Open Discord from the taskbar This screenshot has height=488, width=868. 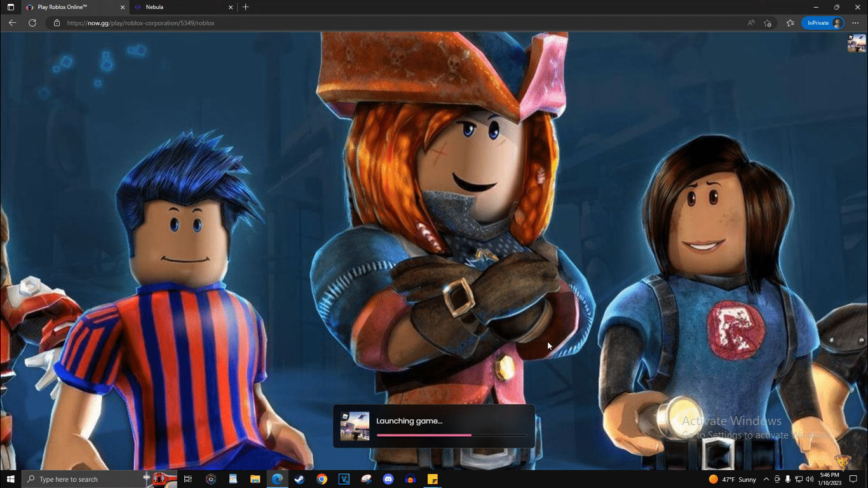388,479
